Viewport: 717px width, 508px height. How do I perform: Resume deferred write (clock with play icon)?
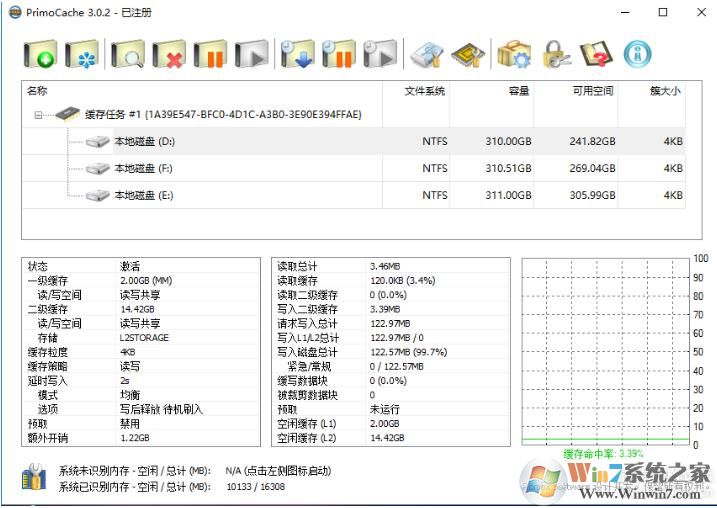pos(380,54)
